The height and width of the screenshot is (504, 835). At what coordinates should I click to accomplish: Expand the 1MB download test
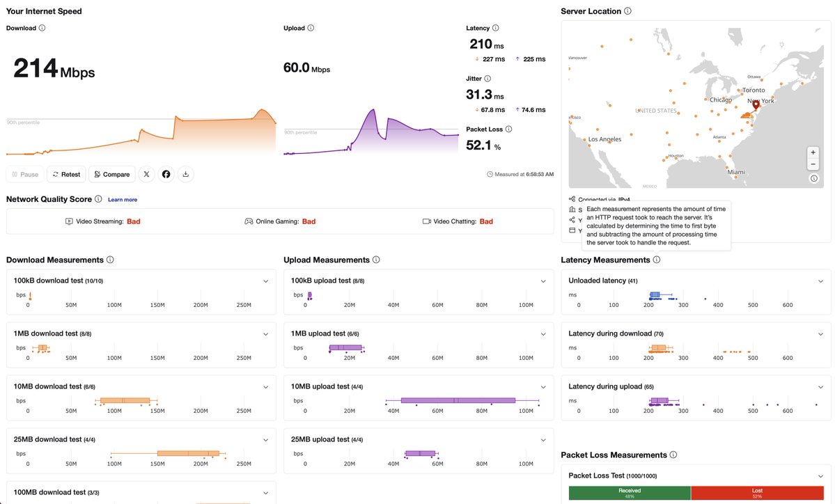tap(266, 334)
